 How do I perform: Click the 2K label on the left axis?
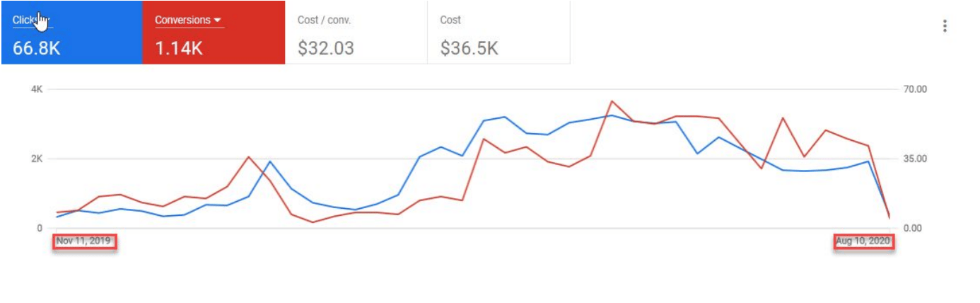37,159
